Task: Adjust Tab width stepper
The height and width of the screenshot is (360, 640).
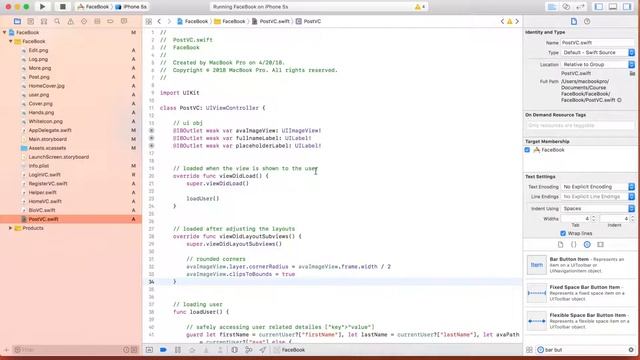Action: pos(594,219)
